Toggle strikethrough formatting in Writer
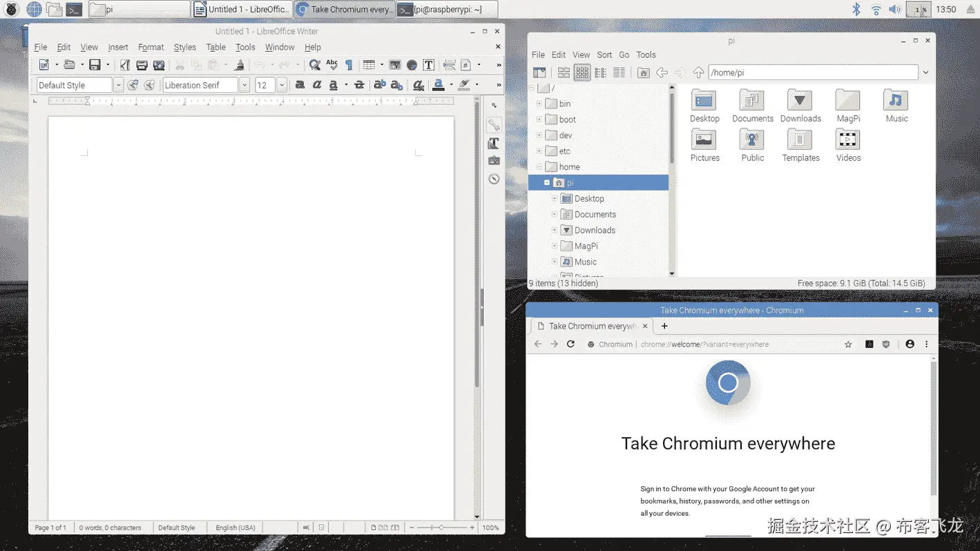 click(x=359, y=85)
